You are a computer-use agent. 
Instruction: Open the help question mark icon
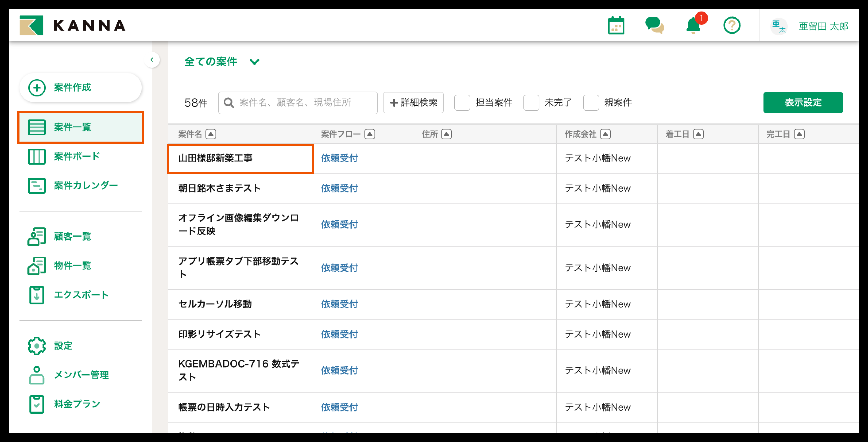click(732, 26)
